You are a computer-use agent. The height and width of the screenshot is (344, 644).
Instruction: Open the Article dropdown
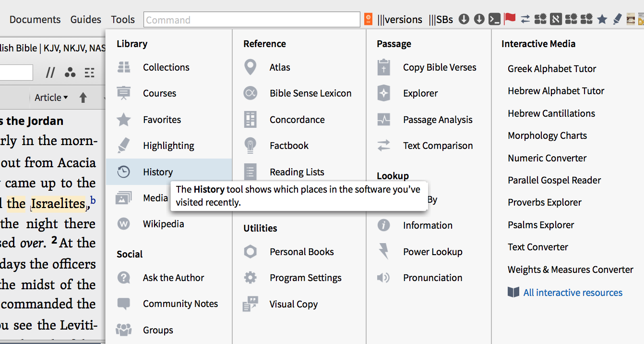[x=51, y=98]
